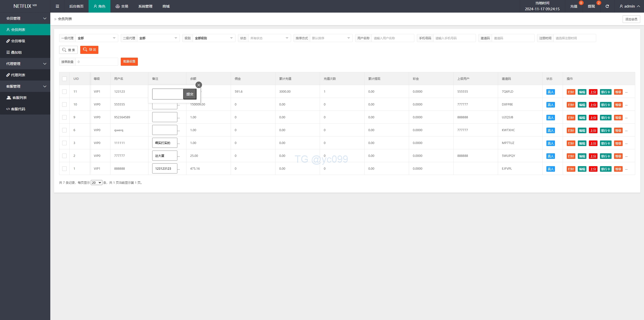The width and height of the screenshot is (644, 320).
Task: Click the 添加会员 button
Action: pyautogui.click(x=631, y=19)
